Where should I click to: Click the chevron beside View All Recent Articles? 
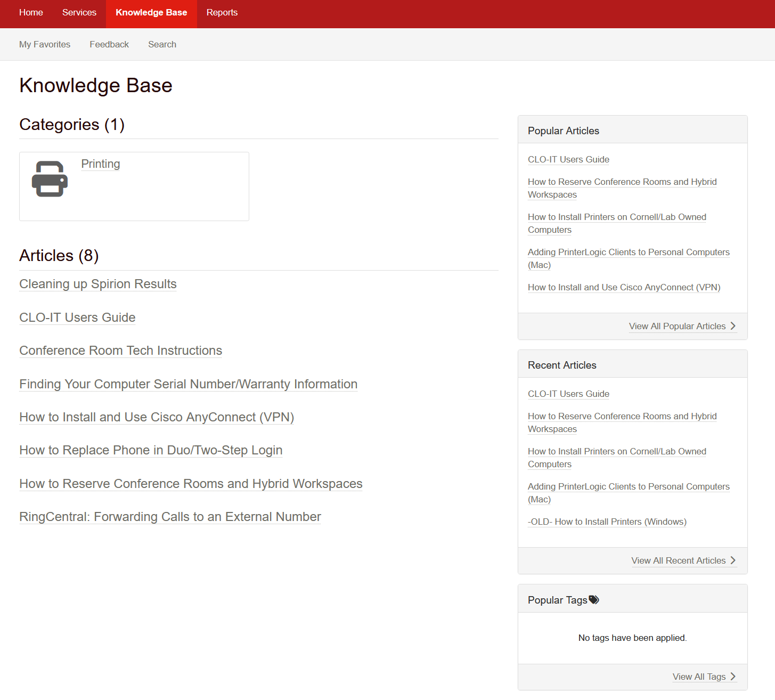(733, 560)
